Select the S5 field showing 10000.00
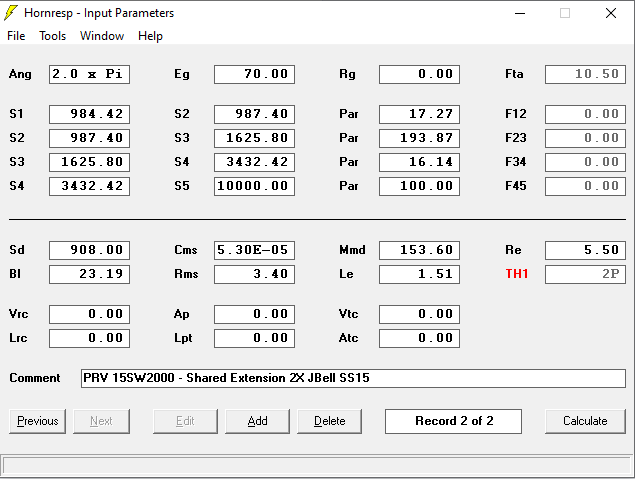635x479 pixels. [254, 186]
